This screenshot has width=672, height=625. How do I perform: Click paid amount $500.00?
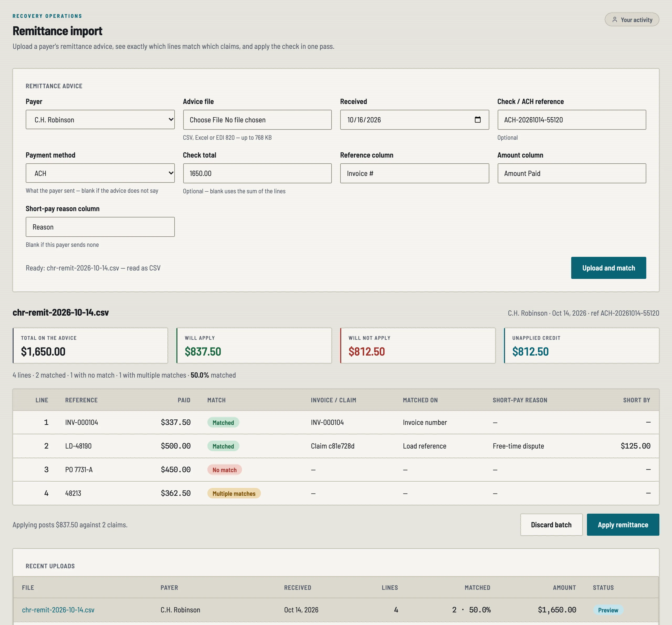[x=175, y=446]
